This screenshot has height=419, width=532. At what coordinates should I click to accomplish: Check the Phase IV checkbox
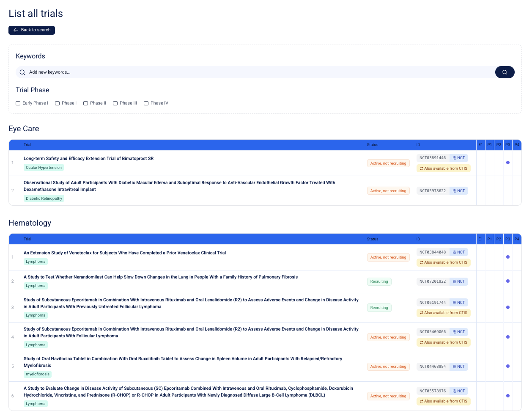pos(146,103)
